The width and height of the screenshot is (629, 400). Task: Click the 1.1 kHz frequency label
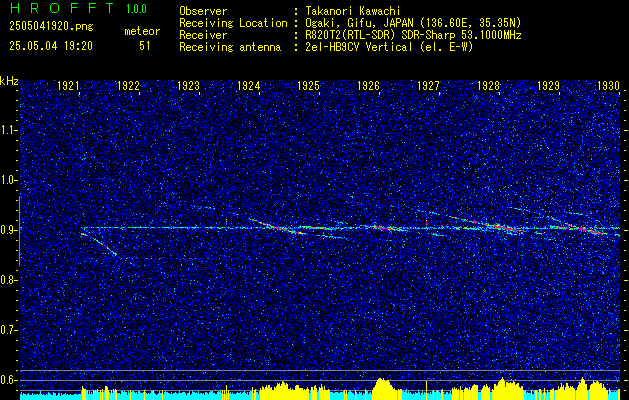pos(7,130)
